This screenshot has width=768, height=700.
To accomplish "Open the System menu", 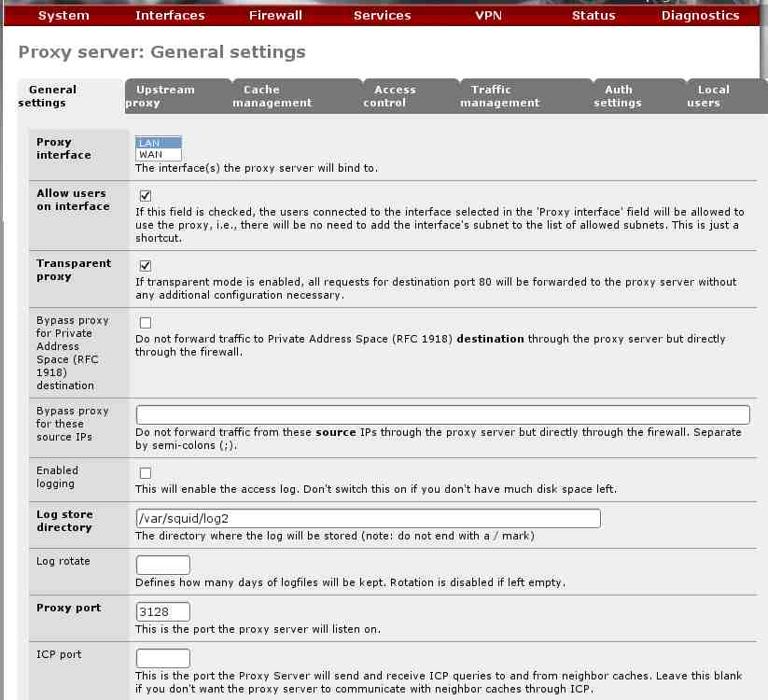I will [x=63, y=15].
